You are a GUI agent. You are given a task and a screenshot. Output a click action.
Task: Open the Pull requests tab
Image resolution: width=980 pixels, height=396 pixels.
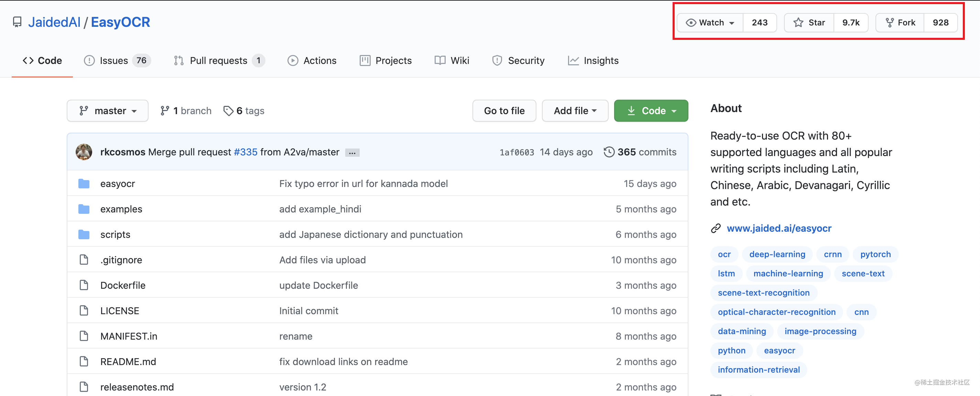pyautogui.click(x=219, y=60)
